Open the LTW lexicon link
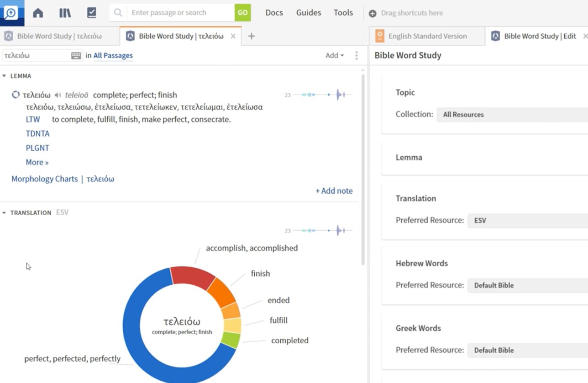This screenshot has width=588, height=383. click(x=33, y=119)
